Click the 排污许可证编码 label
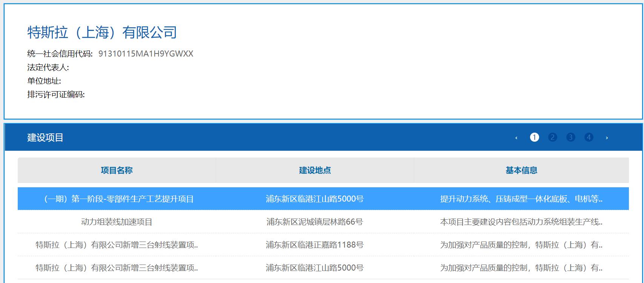The height and width of the screenshot is (283, 644). click(56, 95)
